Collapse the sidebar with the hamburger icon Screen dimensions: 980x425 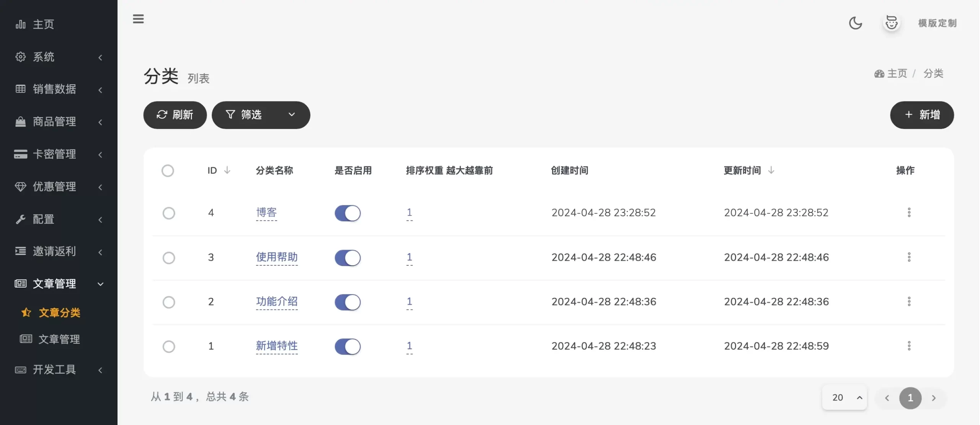(138, 19)
